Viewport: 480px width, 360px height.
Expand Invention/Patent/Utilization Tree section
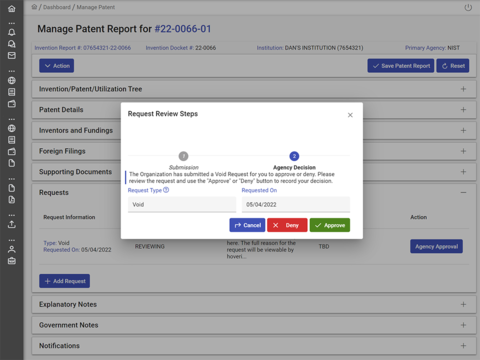point(254,89)
